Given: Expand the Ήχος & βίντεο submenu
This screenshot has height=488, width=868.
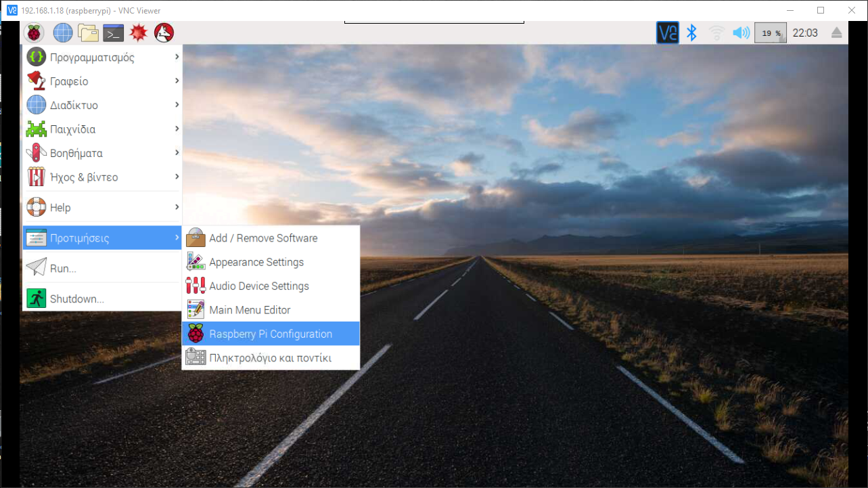Looking at the screenshot, I should pyautogui.click(x=103, y=177).
